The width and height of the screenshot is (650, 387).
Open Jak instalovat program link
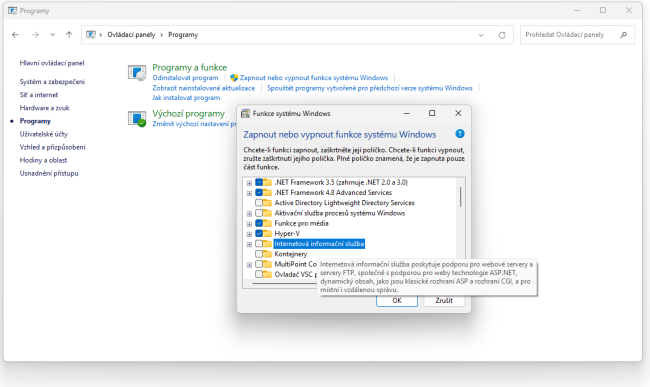click(x=186, y=98)
